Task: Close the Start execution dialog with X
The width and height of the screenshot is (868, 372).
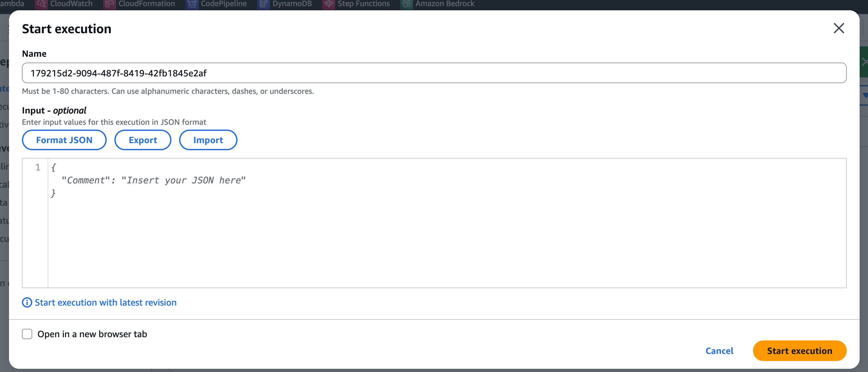Action: [838, 28]
